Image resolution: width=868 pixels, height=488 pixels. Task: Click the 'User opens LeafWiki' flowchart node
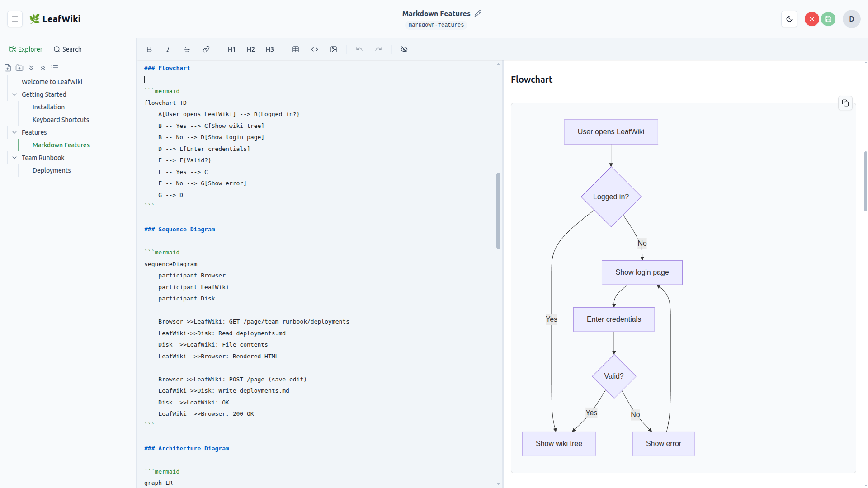(x=611, y=132)
